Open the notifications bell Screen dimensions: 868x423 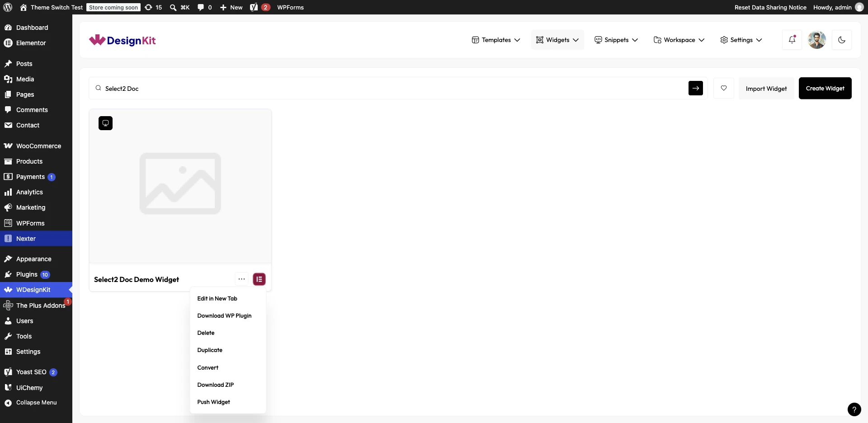coord(792,40)
